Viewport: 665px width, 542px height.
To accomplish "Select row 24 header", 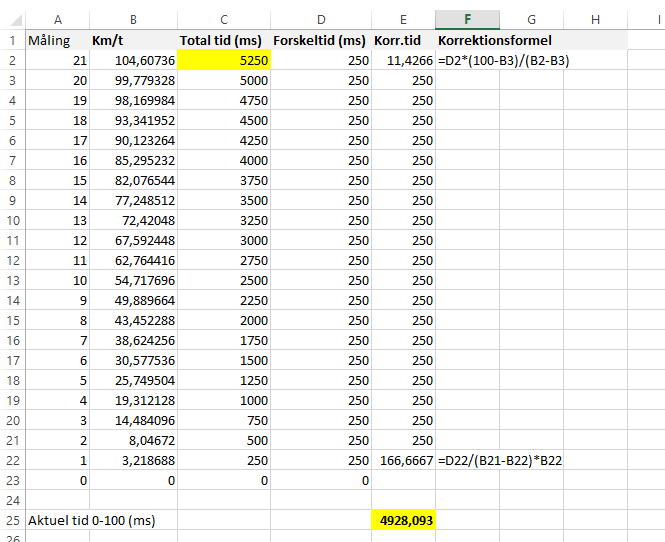I will (x=13, y=500).
